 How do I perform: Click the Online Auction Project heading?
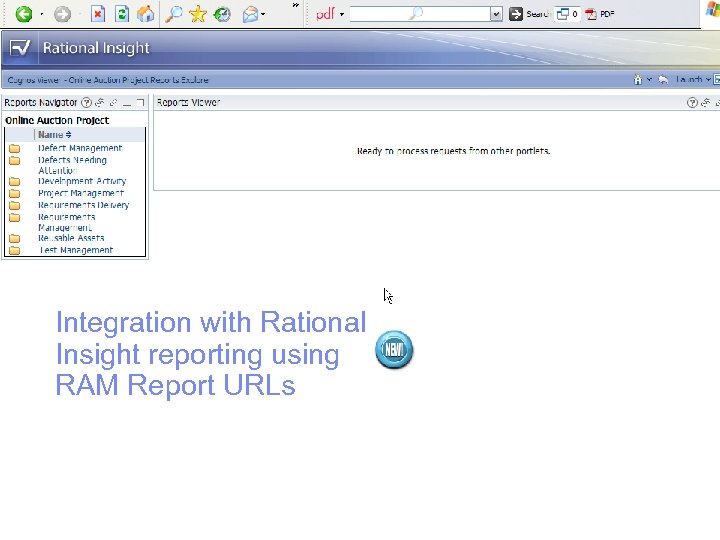[57, 120]
